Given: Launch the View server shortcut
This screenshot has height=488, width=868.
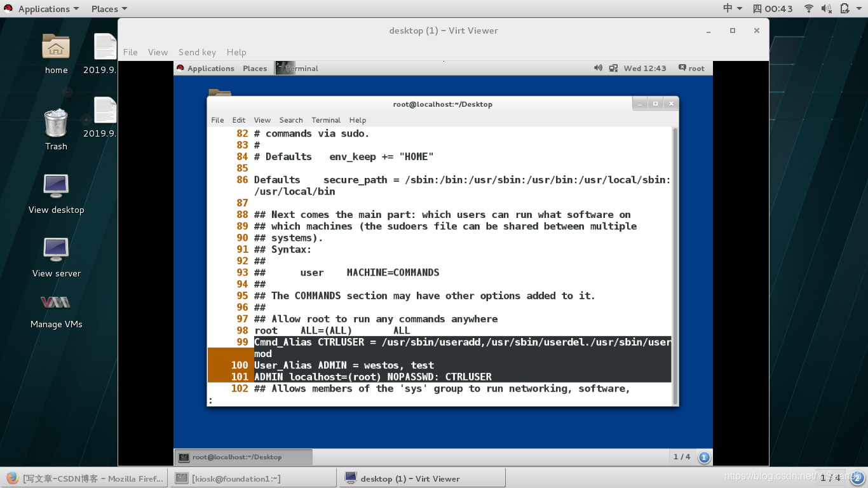Looking at the screenshot, I should coord(56,250).
